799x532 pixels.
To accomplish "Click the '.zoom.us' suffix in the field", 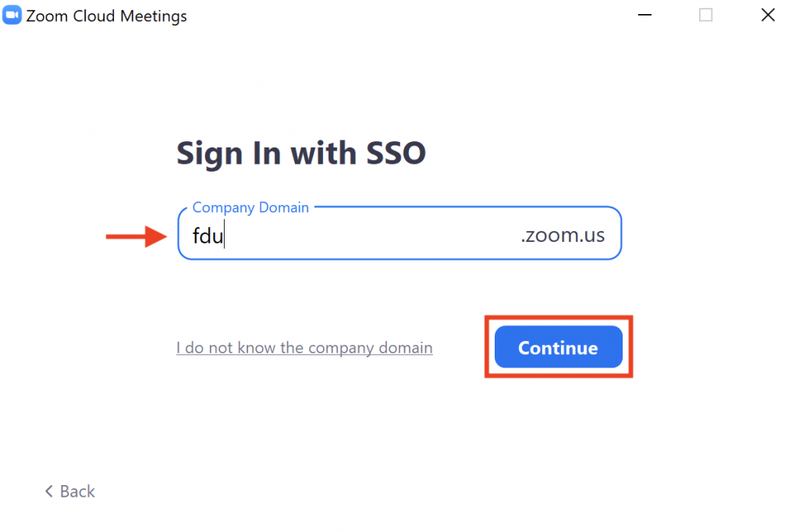I will pyautogui.click(x=563, y=235).
